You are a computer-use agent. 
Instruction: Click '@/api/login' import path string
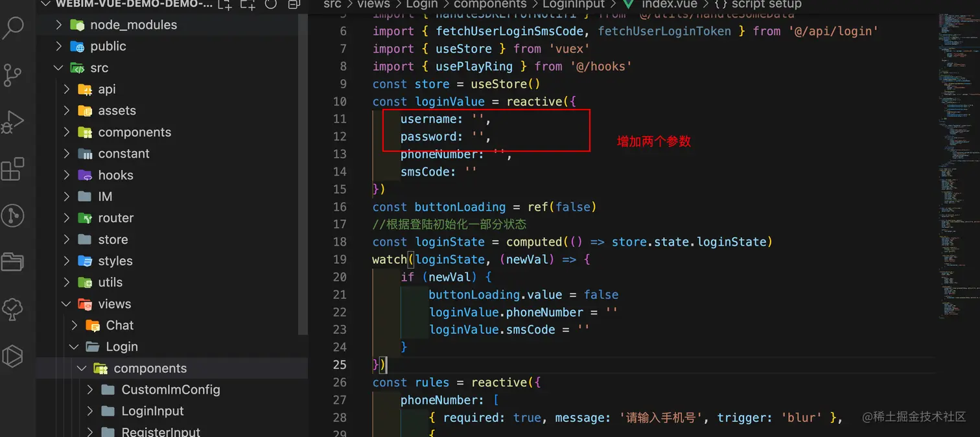click(x=834, y=31)
